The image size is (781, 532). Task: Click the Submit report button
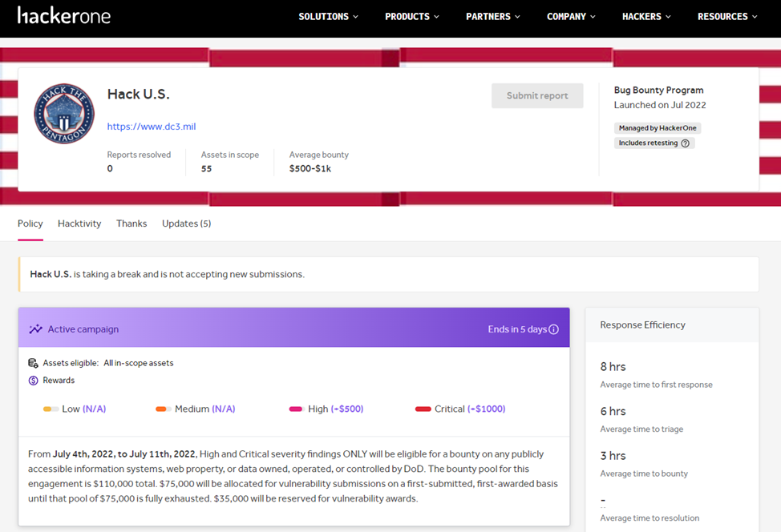tap(537, 95)
